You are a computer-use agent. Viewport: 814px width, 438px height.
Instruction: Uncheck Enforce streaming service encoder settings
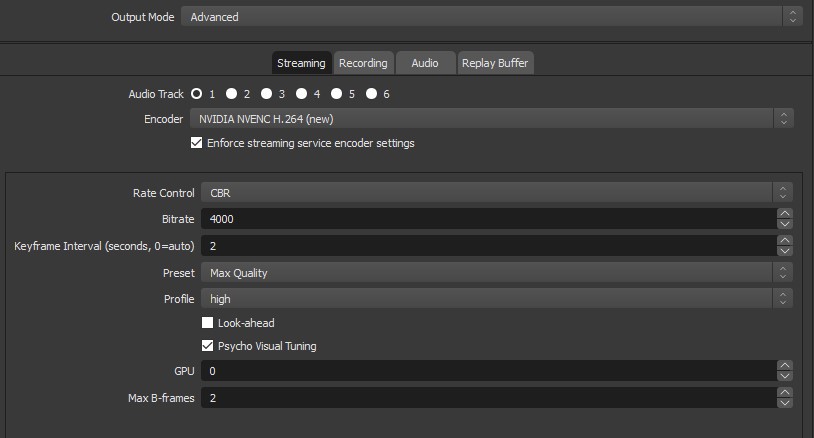(196, 143)
